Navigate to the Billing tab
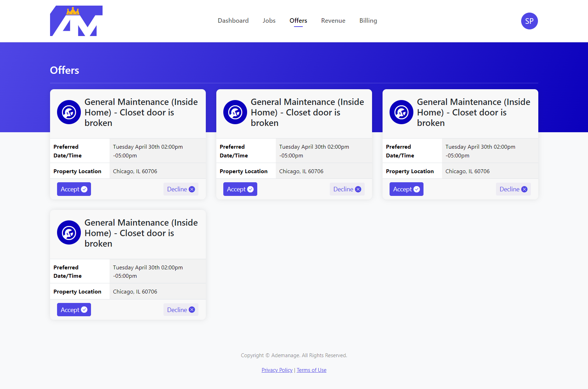Viewport: 588px width, 389px height. pyautogui.click(x=368, y=21)
